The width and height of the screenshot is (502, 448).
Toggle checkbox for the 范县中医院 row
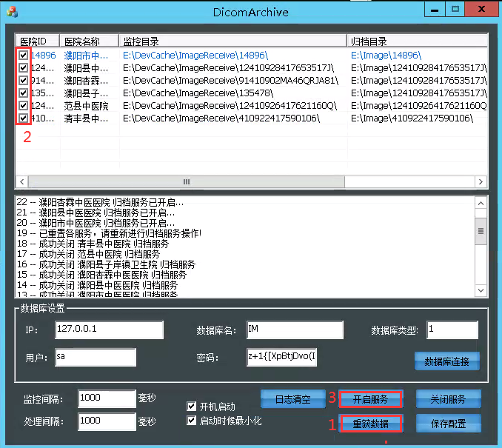(24, 106)
